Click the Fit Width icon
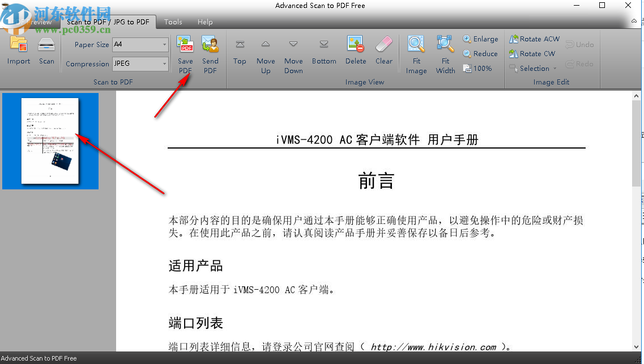 [x=446, y=54]
